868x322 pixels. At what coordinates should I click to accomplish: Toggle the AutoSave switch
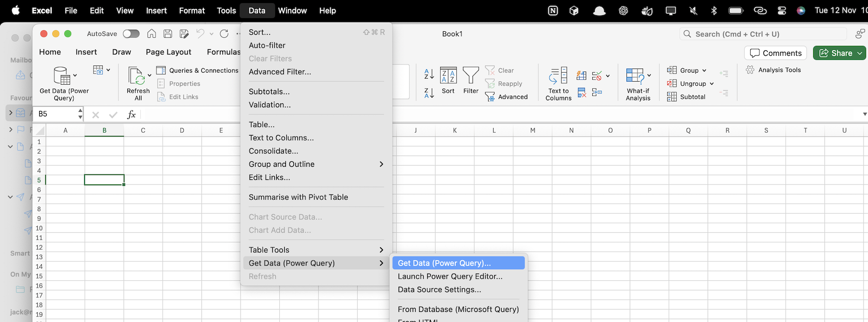(131, 34)
